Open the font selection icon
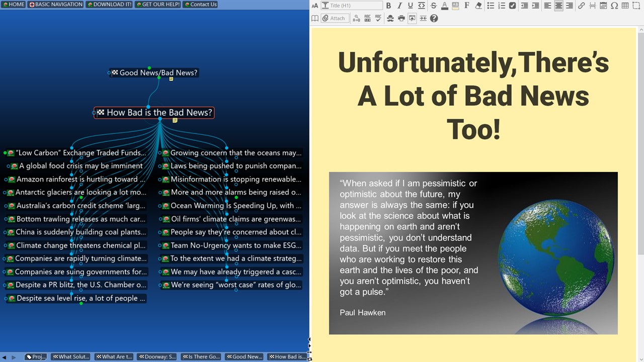This screenshot has width=644, height=362. (466, 6)
